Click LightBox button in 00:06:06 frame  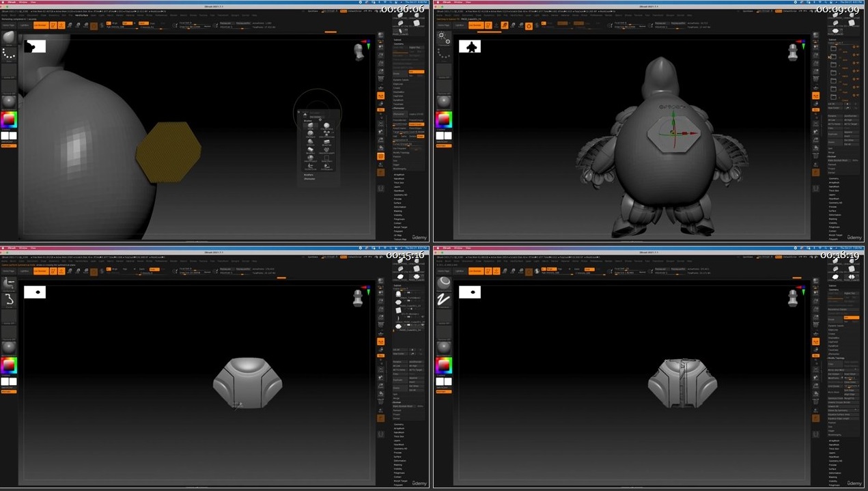pos(25,25)
